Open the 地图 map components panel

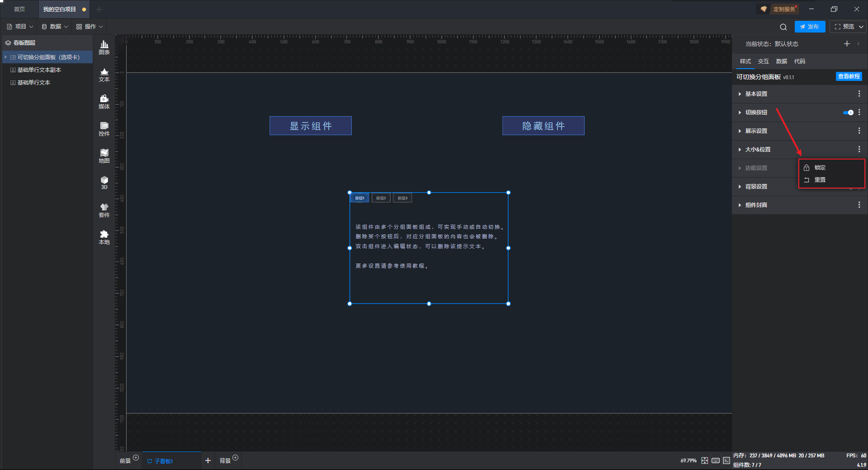click(104, 156)
